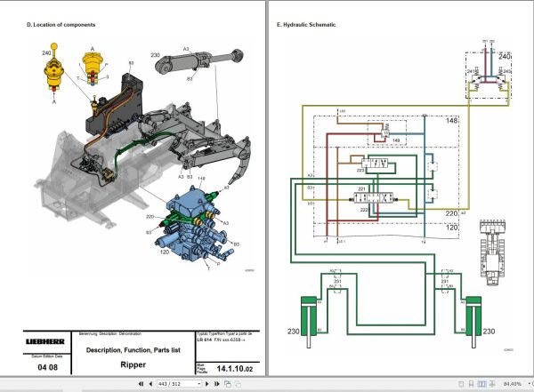Click label 148 in the hydraulic schematic
Screen dimensions: 534x392
[x=451, y=121]
